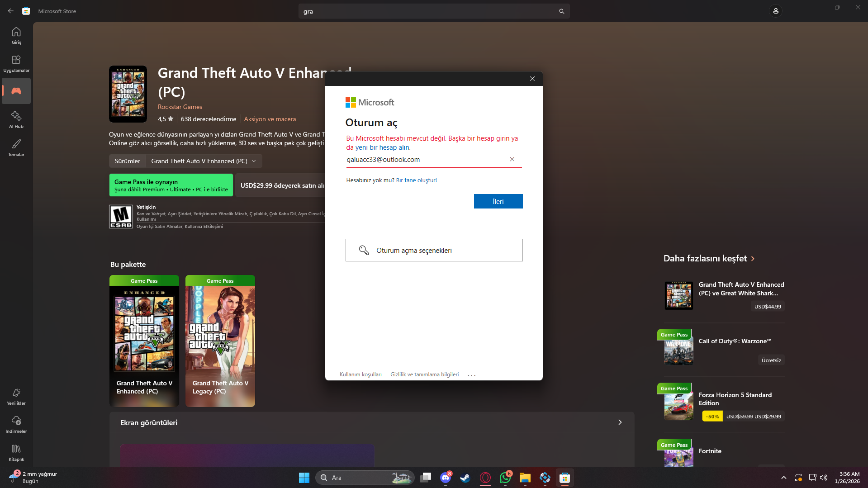Open the sync status icon in tray

[x=798, y=478]
